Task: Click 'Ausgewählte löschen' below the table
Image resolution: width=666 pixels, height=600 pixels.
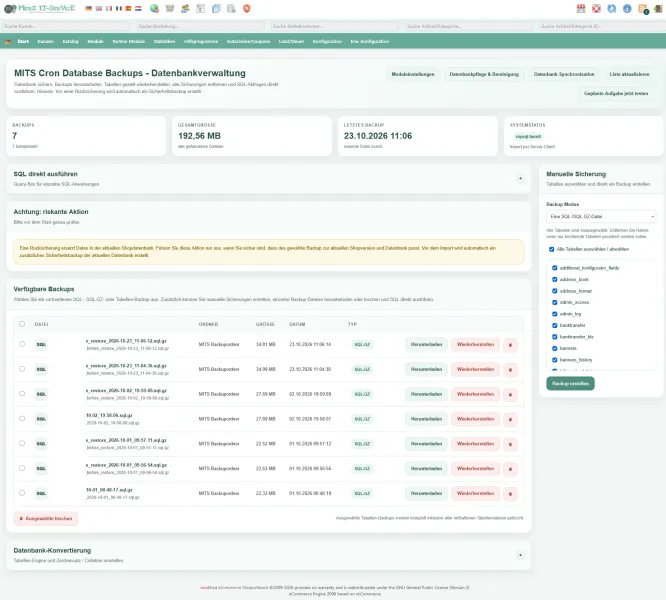Action: point(46,519)
